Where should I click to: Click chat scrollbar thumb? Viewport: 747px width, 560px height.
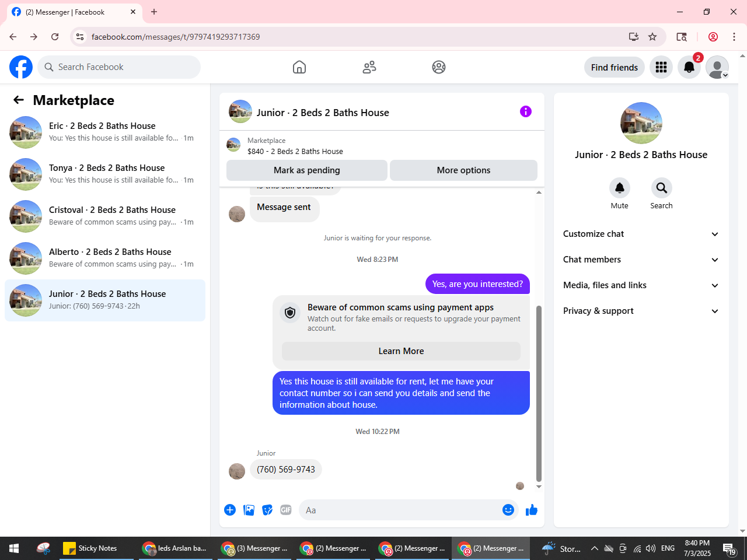[x=539, y=393]
